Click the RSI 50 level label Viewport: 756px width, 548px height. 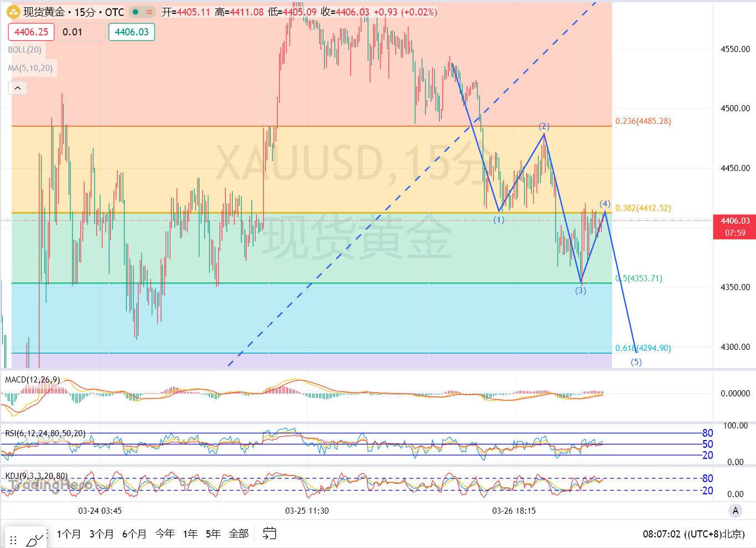(708, 444)
